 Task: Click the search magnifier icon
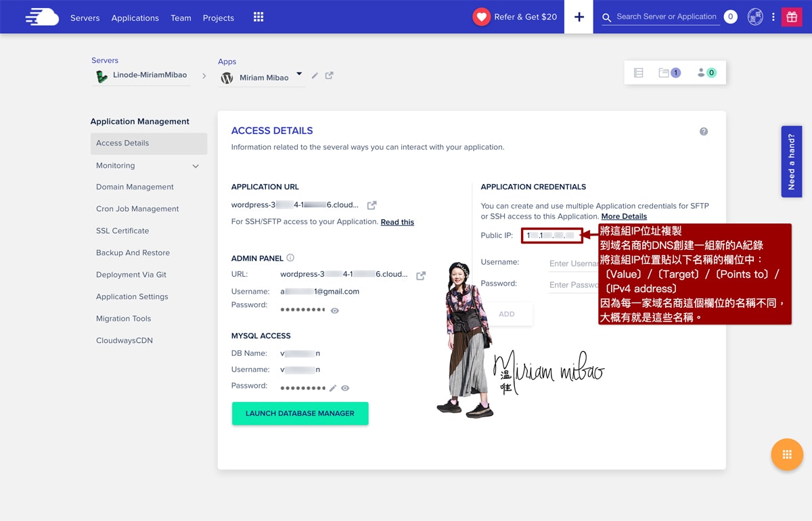[x=607, y=18]
